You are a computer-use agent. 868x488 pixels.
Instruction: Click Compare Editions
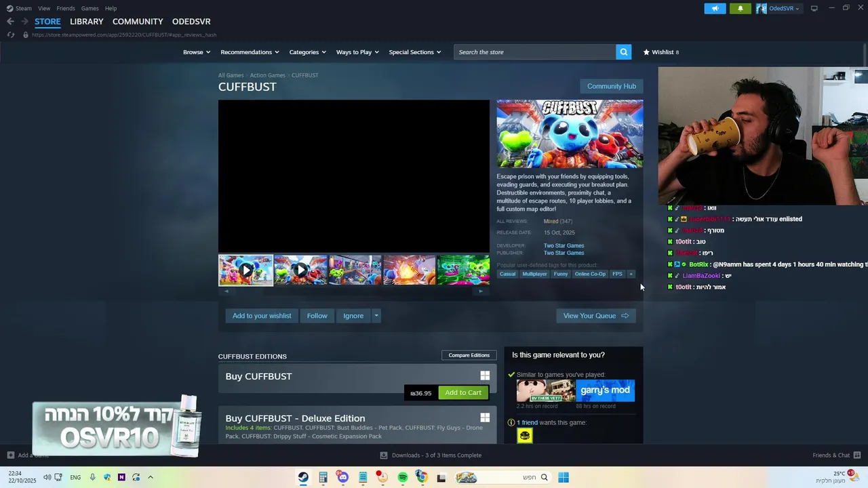(469, 355)
